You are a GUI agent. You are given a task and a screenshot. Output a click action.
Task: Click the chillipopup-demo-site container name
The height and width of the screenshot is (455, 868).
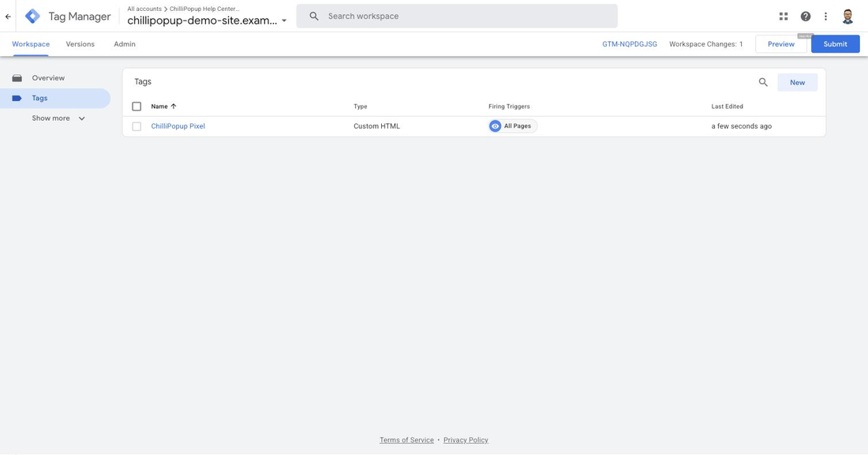[202, 21]
